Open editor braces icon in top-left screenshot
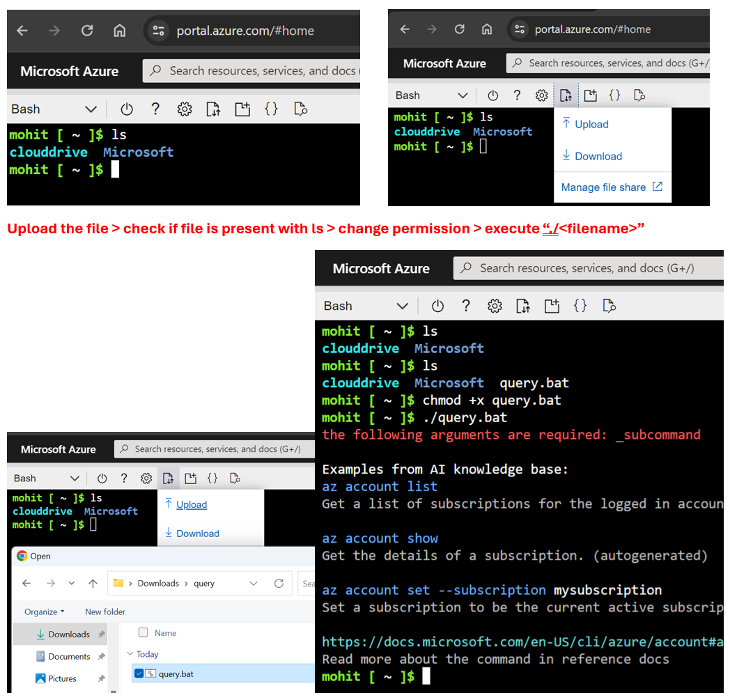The height and width of the screenshot is (700, 730). [271, 109]
